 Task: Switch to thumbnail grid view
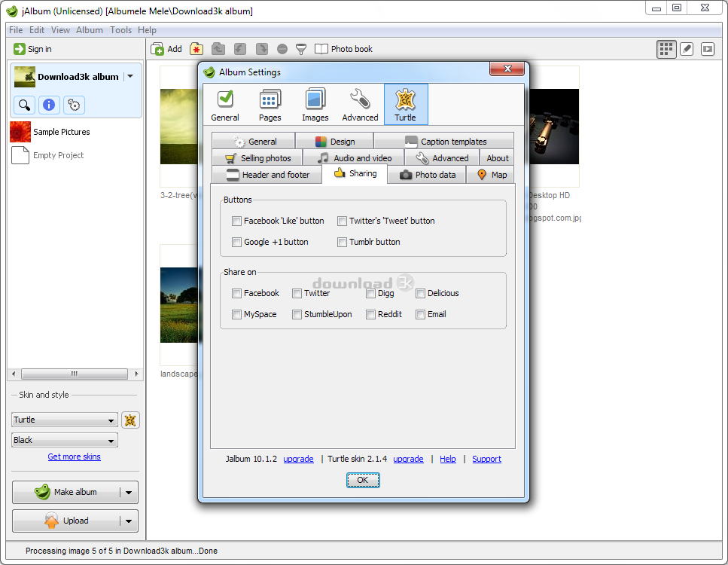click(x=666, y=49)
